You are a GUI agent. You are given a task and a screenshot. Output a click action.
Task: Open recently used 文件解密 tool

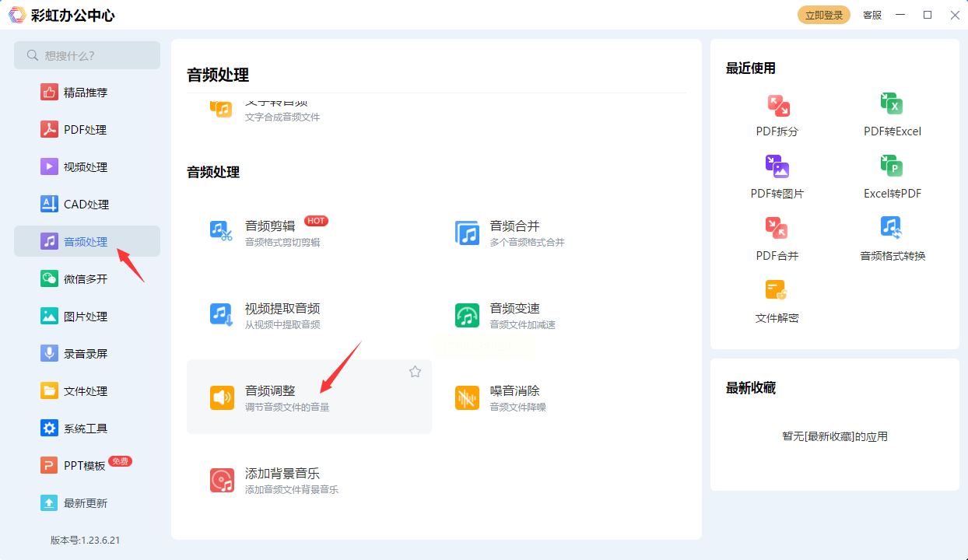(x=777, y=302)
